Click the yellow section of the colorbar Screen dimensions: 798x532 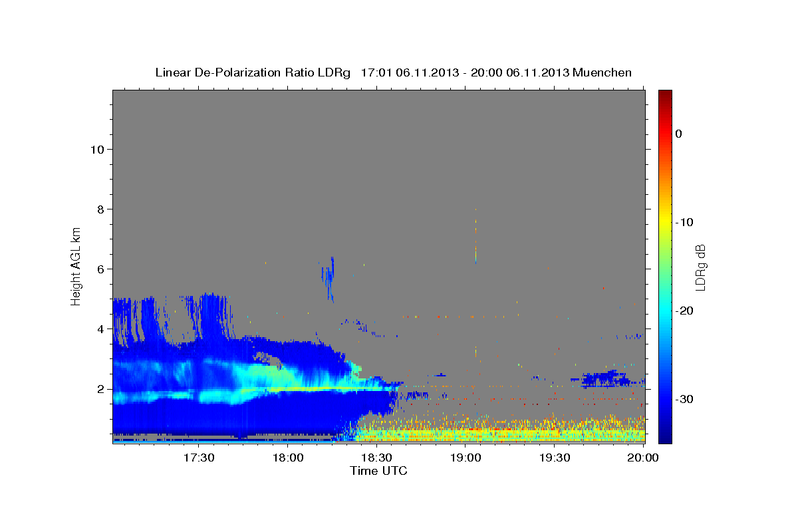[x=665, y=222]
